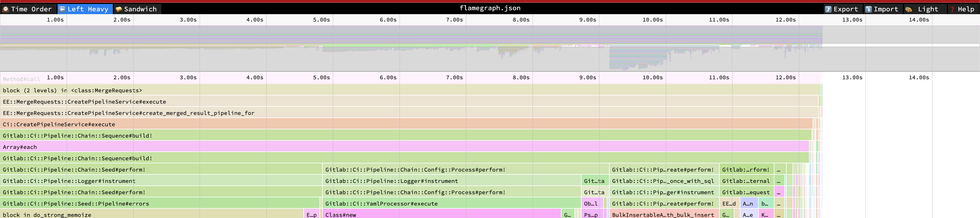The height and width of the screenshot is (218, 980).
Task: Click the Help question mark icon
Action: (x=952, y=9)
